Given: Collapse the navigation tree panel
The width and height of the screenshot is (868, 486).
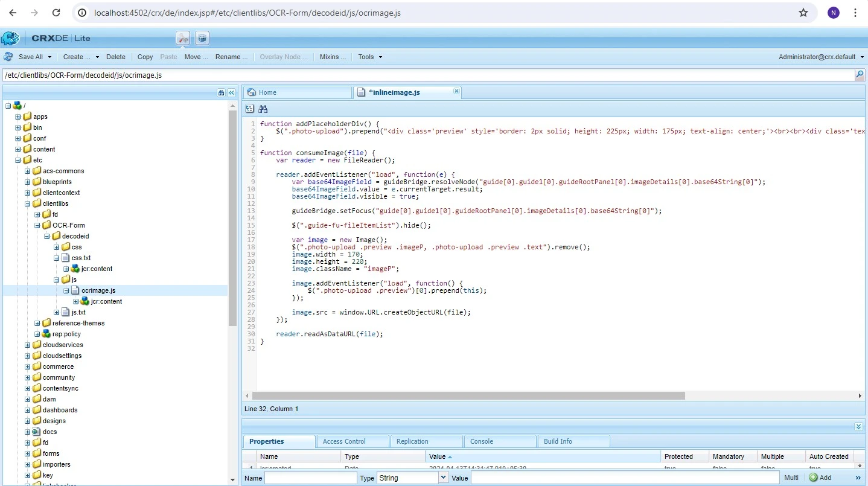Looking at the screenshot, I should coord(231,92).
